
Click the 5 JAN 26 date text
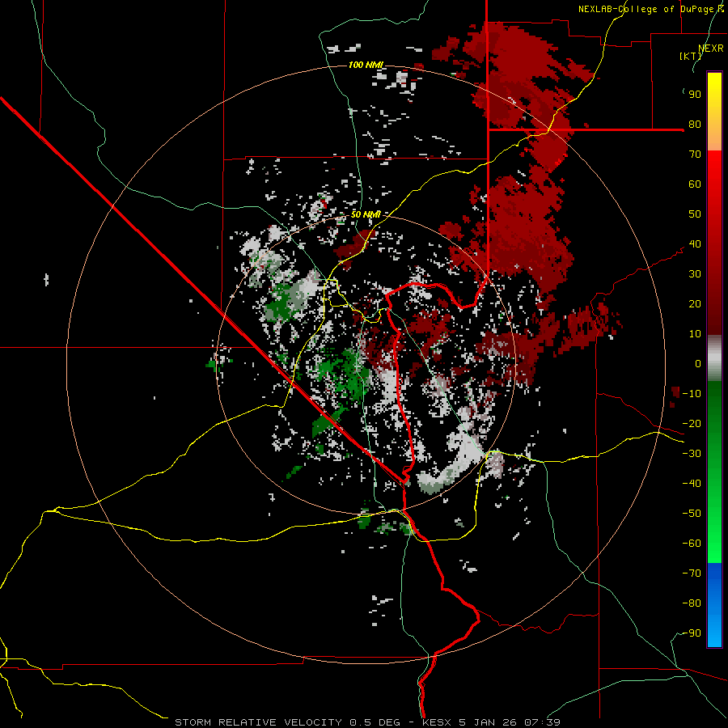[x=488, y=722]
